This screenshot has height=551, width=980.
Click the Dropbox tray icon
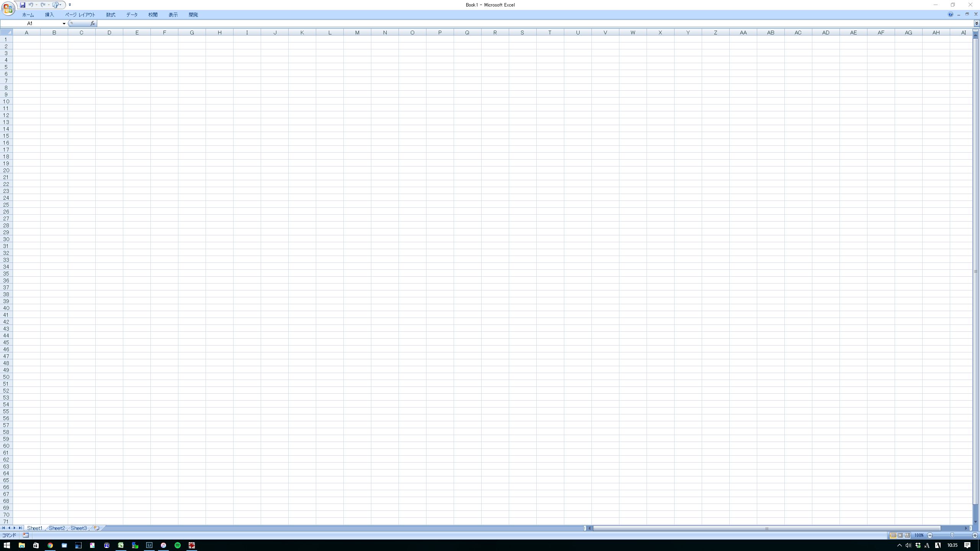coord(918,545)
